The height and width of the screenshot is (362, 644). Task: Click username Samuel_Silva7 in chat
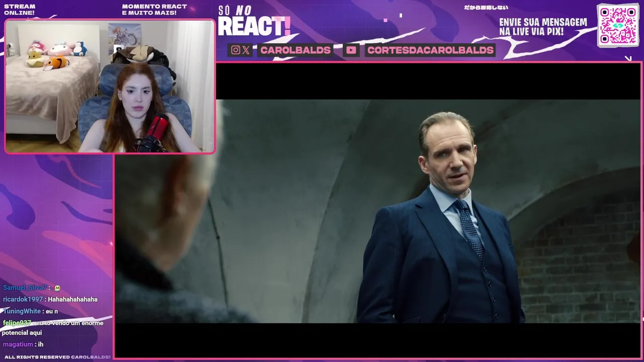[25, 288]
